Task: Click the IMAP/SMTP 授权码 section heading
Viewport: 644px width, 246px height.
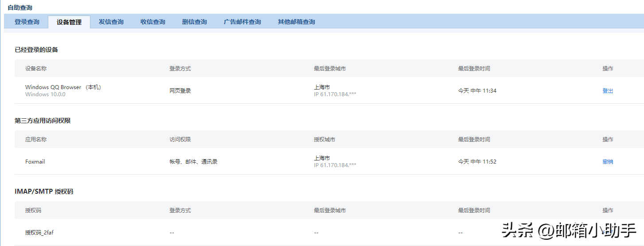Action: coord(44,191)
